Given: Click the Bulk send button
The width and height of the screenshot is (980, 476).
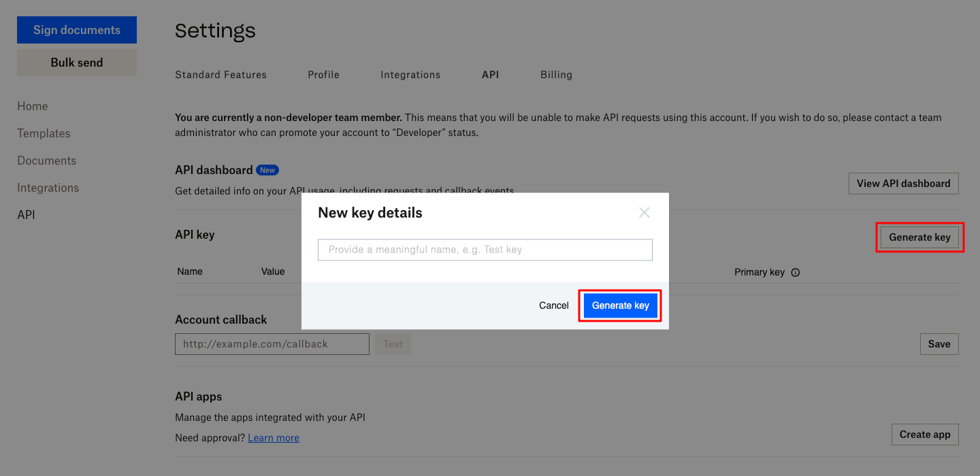Looking at the screenshot, I should pyautogui.click(x=76, y=62).
